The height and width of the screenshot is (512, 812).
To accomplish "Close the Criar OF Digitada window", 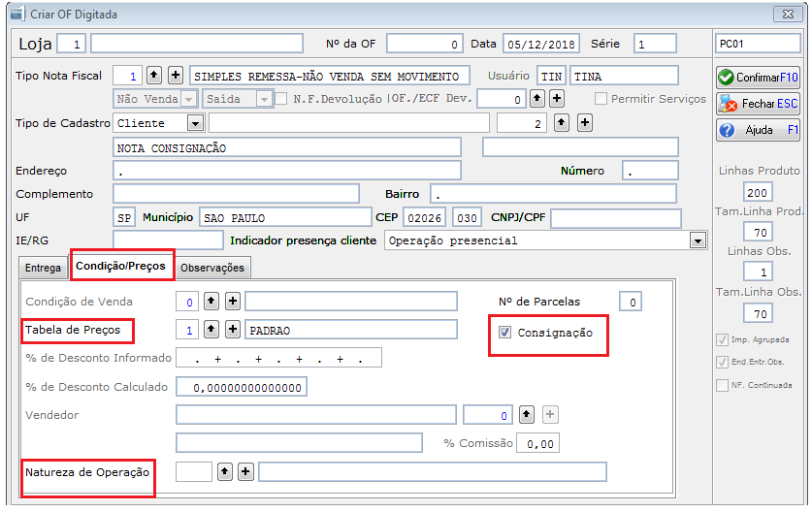I will (788, 14).
